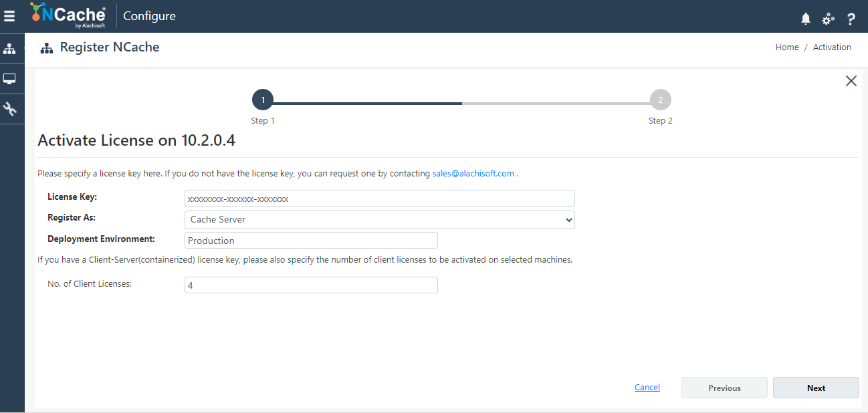
Task: Click the No. of Client Licenses label
Action: point(90,283)
